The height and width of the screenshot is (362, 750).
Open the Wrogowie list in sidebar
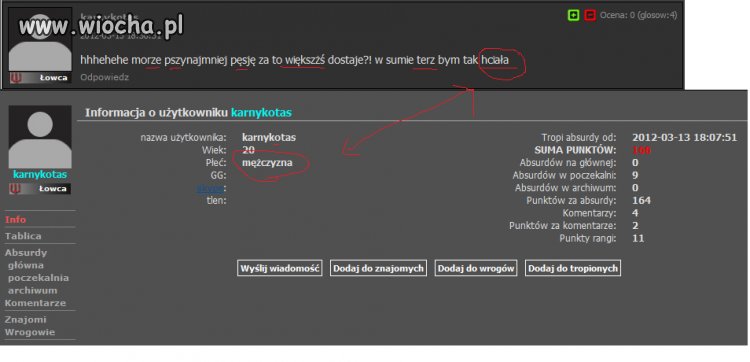(30, 332)
